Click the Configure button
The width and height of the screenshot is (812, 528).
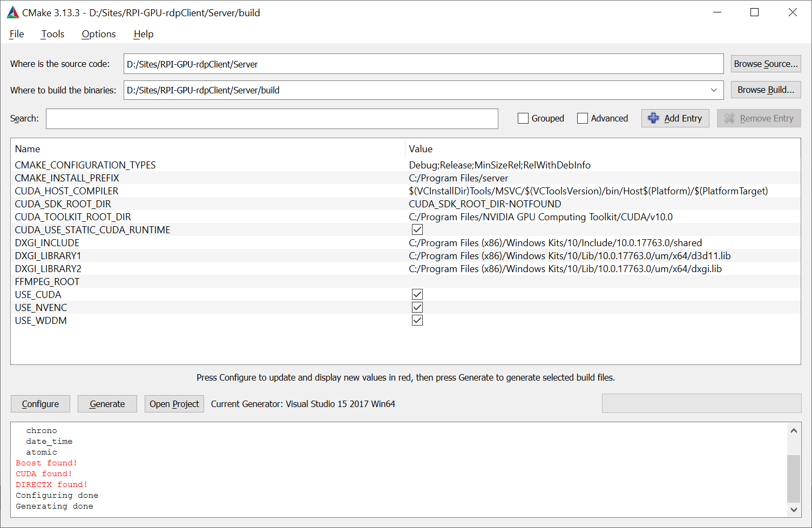pos(40,404)
